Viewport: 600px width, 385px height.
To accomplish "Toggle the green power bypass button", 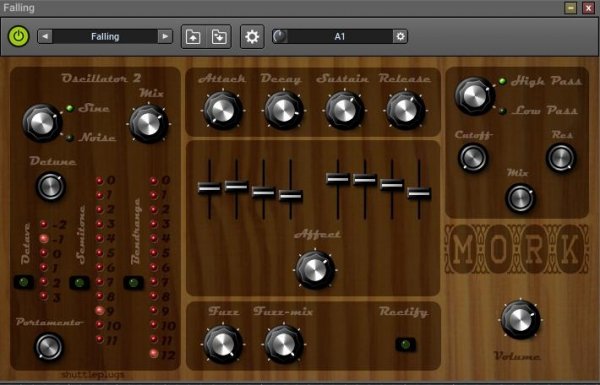I will click(x=18, y=36).
